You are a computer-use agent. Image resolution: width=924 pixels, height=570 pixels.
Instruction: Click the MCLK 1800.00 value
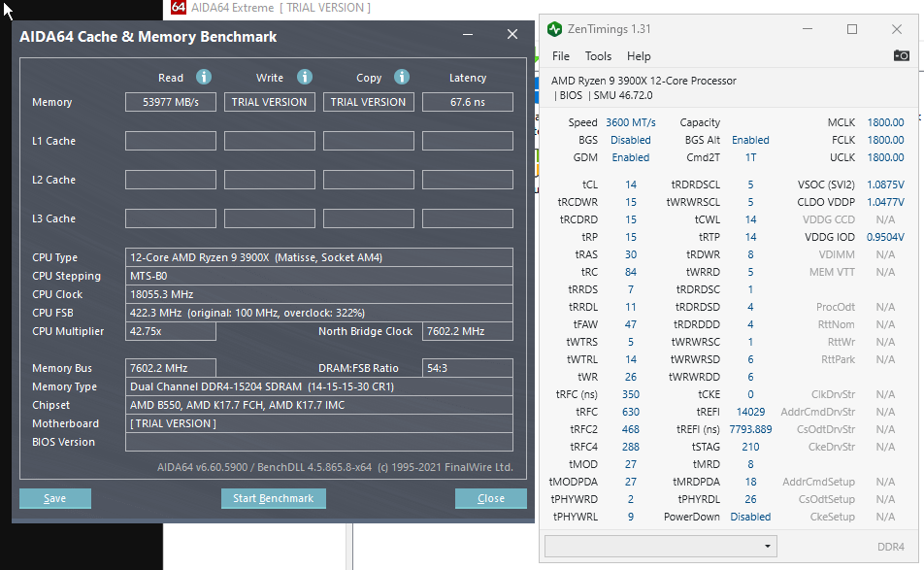[885, 122]
